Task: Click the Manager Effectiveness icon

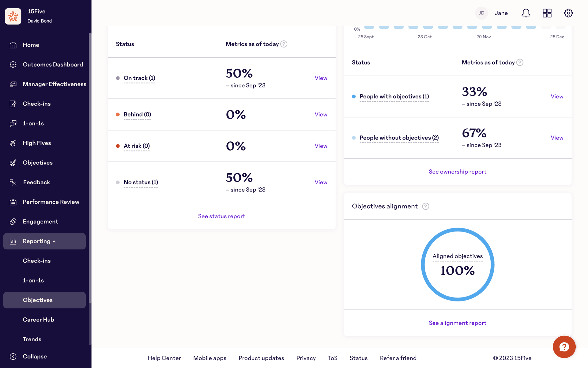Action: 13,84
